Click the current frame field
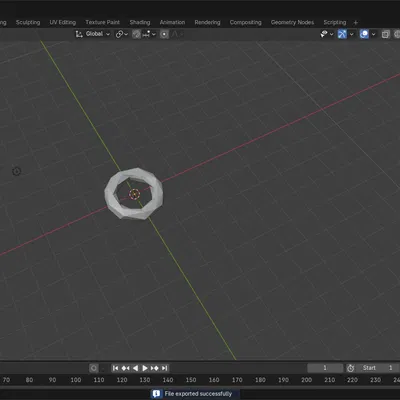The width and height of the screenshot is (400, 400). pos(325,368)
